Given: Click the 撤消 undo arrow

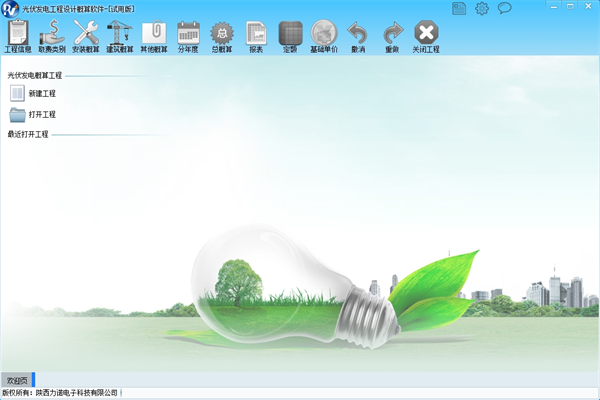Looking at the screenshot, I should pyautogui.click(x=358, y=33).
